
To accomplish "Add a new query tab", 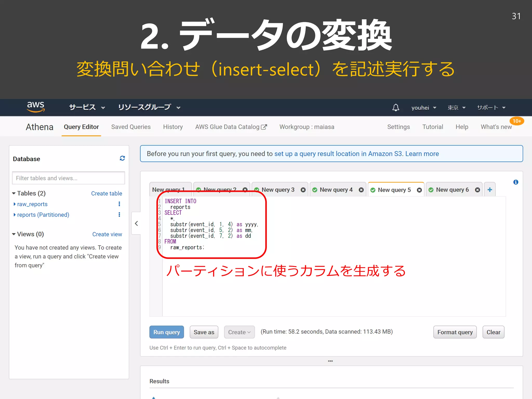I will 490,190.
